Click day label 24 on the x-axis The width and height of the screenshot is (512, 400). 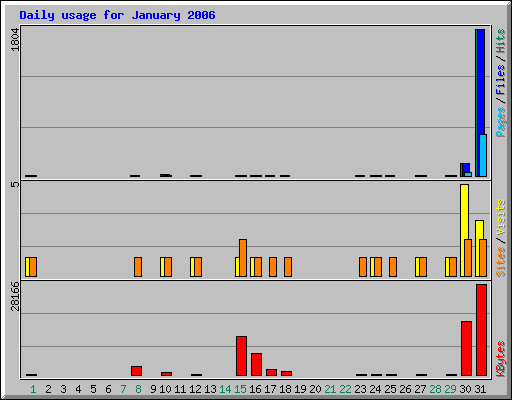tap(375, 389)
